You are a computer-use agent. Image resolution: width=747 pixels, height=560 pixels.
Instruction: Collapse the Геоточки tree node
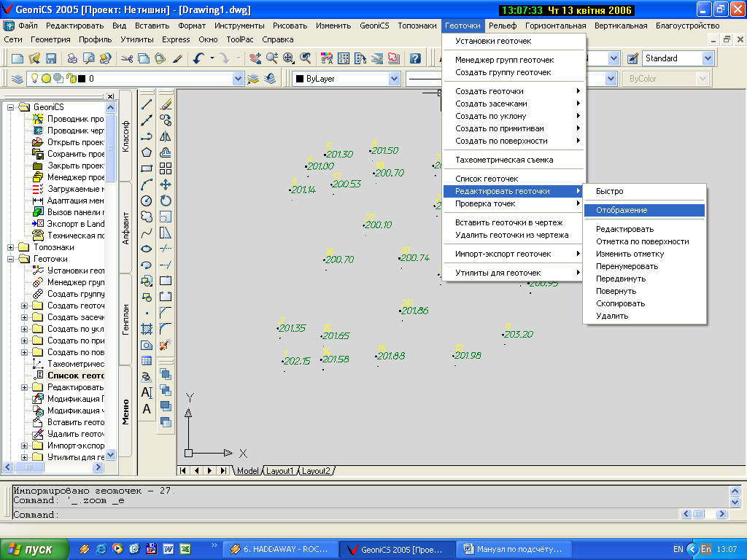pyautogui.click(x=11, y=259)
